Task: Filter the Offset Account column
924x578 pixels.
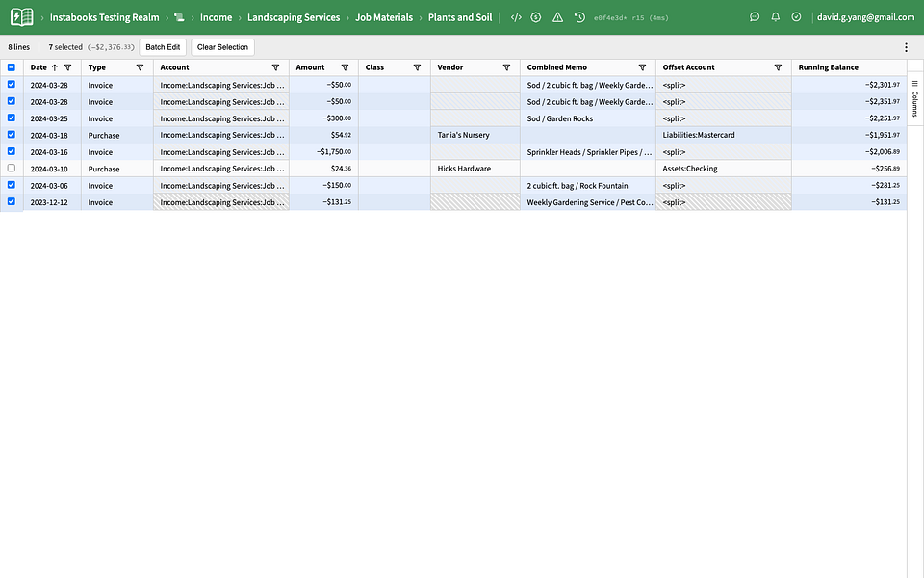Action: 778,67
